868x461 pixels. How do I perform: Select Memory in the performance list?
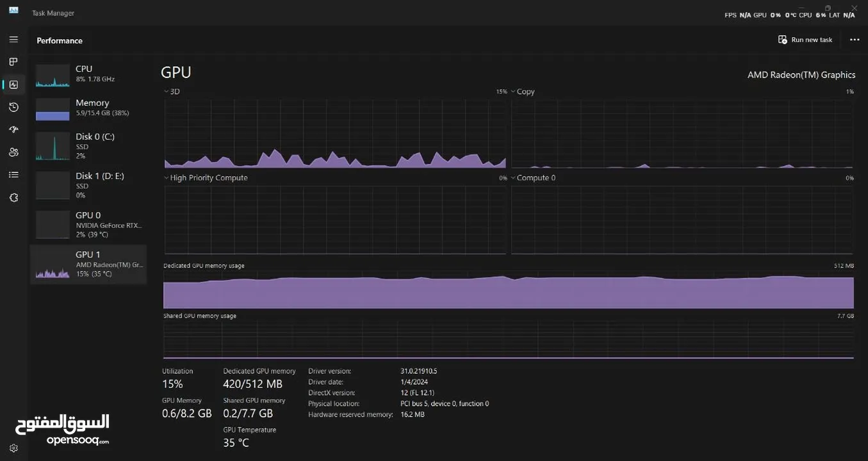(x=88, y=108)
